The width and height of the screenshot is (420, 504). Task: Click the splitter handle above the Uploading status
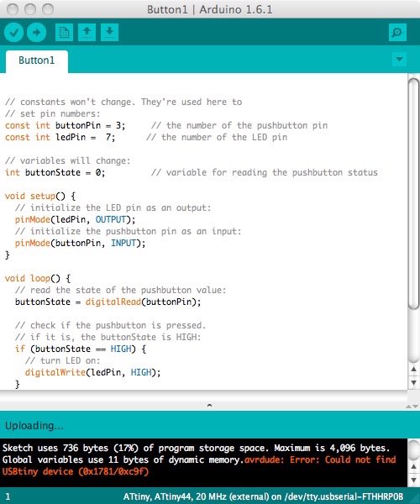209,406
